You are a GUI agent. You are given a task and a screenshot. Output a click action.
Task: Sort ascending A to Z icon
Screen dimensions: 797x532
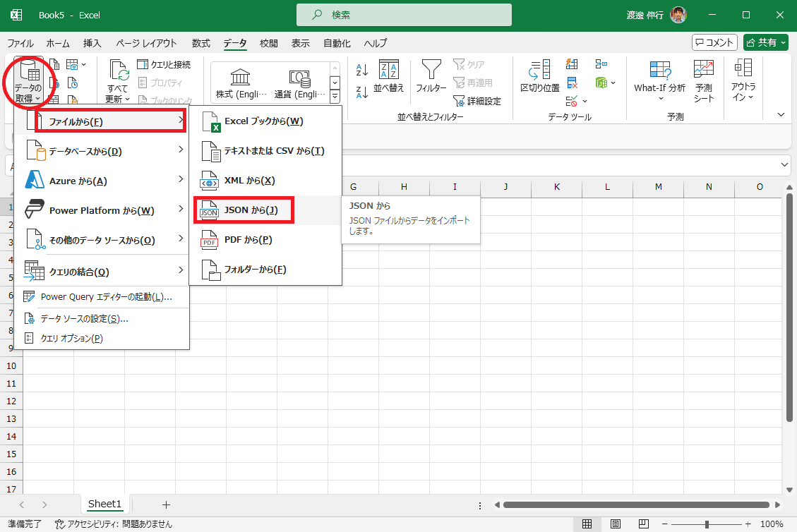362,70
